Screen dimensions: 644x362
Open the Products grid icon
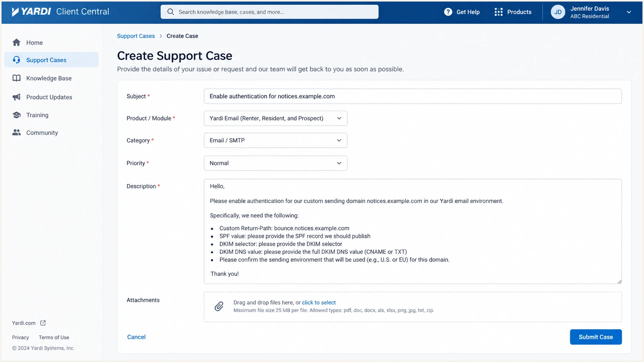pos(498,12)
